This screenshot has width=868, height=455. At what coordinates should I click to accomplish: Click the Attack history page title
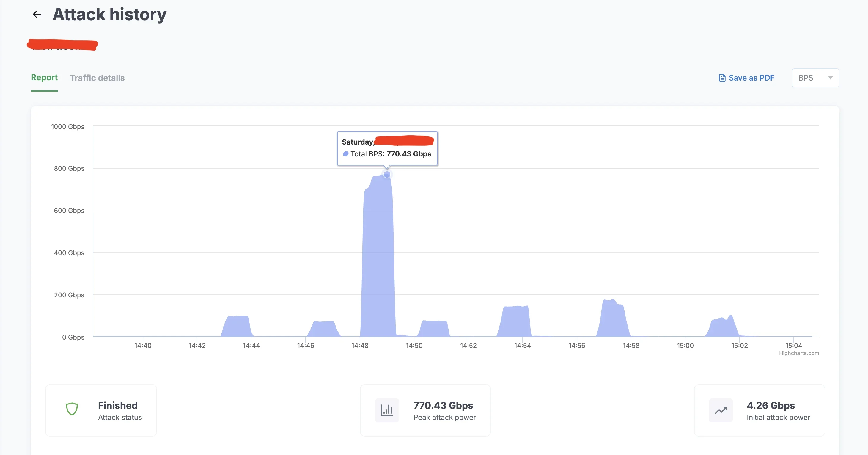[109, 14]
